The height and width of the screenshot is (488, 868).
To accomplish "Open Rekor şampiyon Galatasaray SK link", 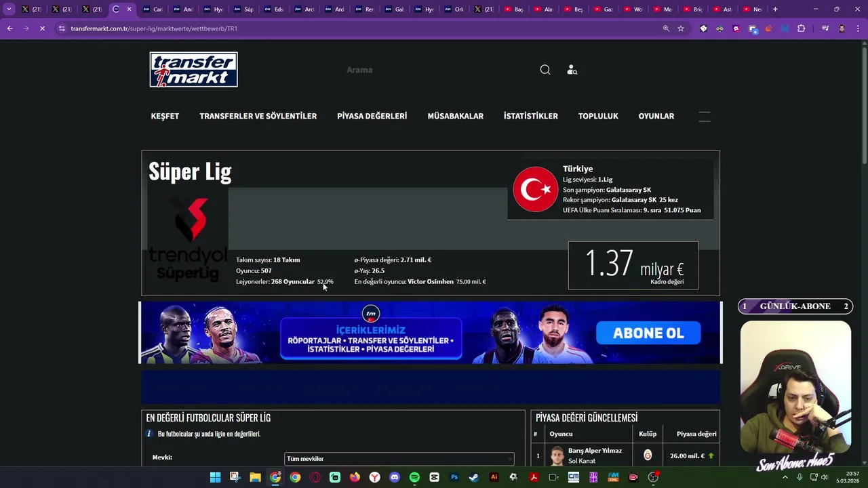I will point(634,200).
